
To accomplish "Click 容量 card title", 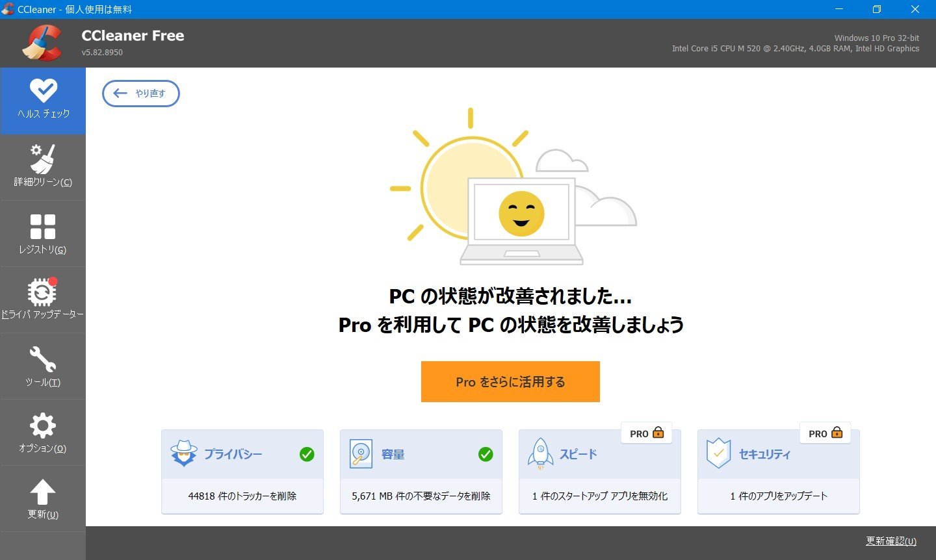I will point(393,454).
